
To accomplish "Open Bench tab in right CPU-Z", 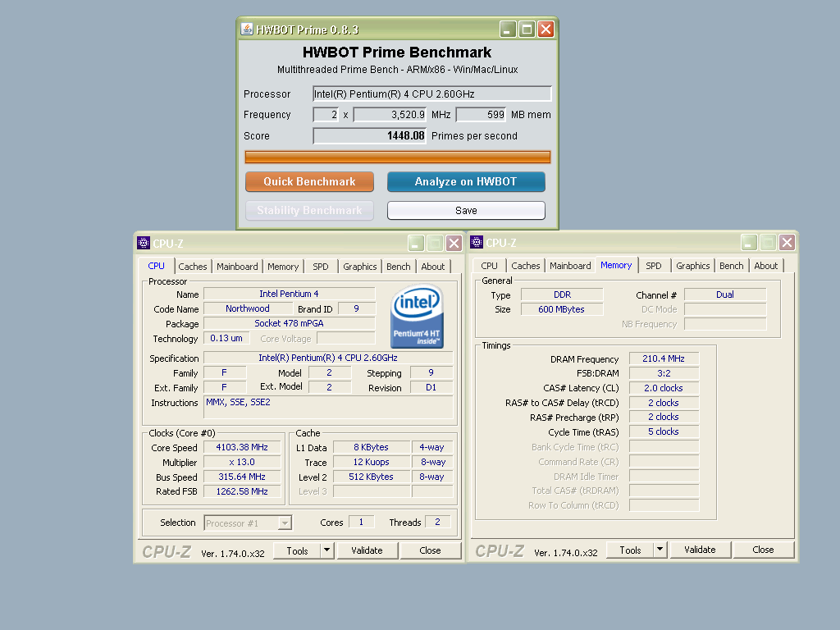I will (x=731, y=266).
